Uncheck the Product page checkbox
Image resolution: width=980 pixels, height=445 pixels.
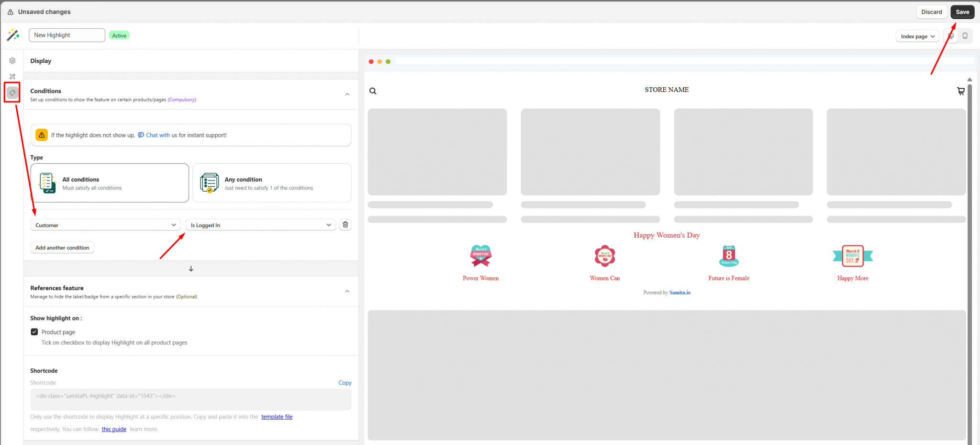click(x=34, y=332)
